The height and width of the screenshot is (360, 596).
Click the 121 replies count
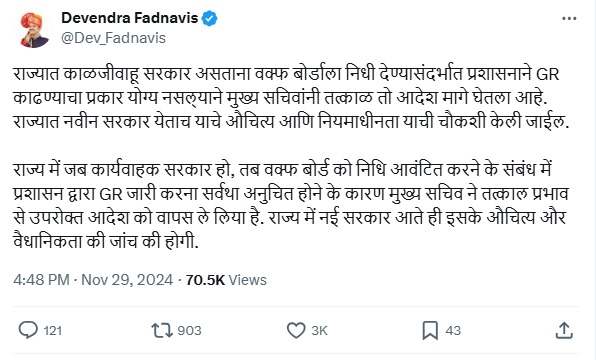pos(52,330)
